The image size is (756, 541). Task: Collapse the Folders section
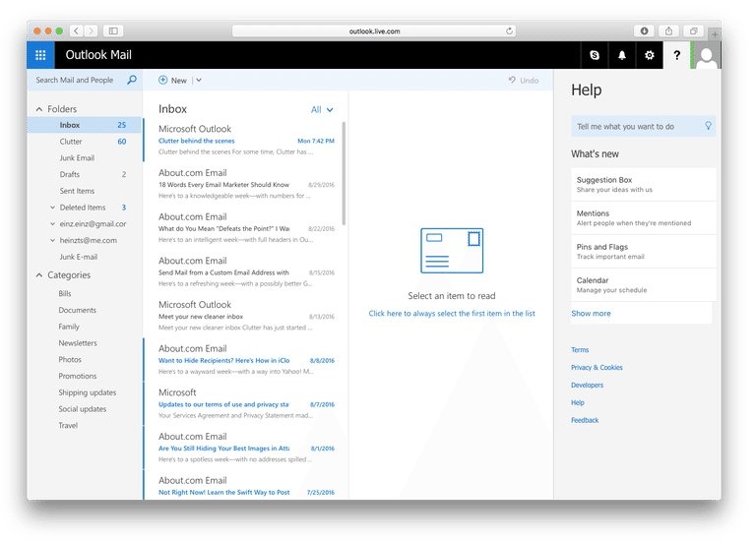[39, 109]
